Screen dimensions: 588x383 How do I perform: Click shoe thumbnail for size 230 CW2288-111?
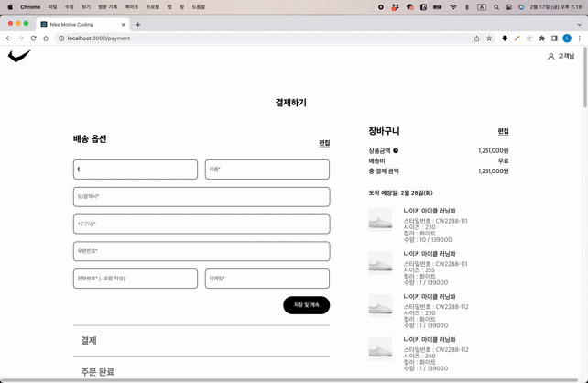(x=380, y=220)
